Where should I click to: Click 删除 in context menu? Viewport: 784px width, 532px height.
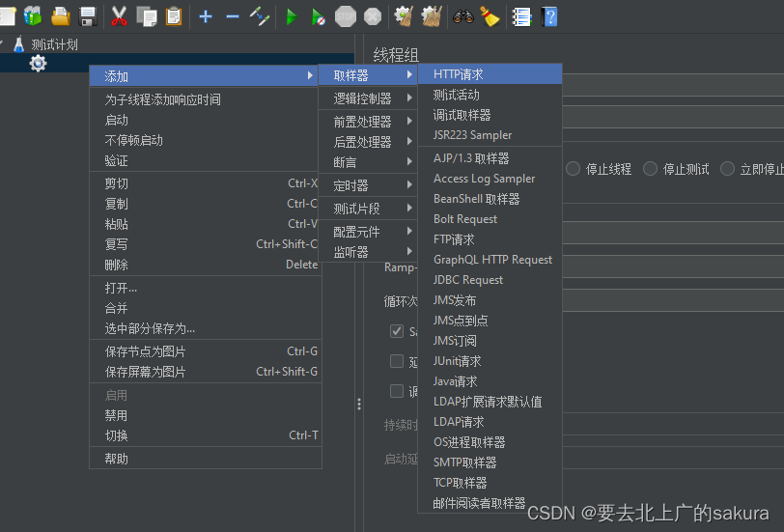coord(206,265)
